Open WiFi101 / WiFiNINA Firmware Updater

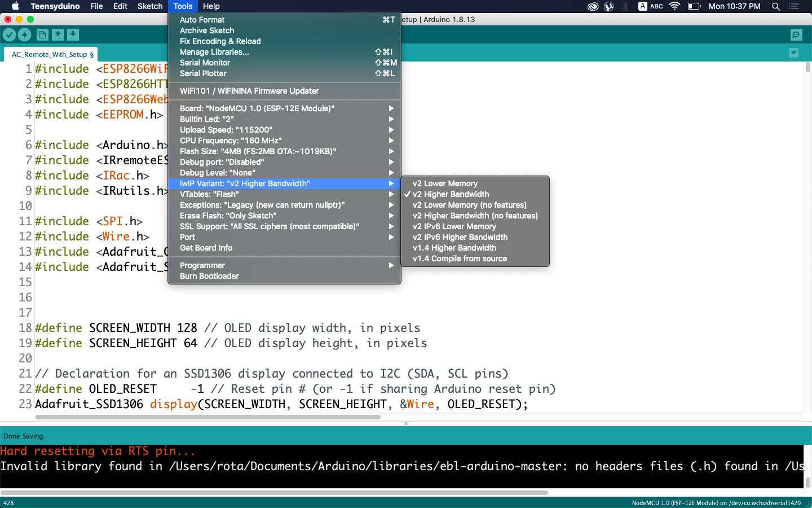tap(284, 91)
